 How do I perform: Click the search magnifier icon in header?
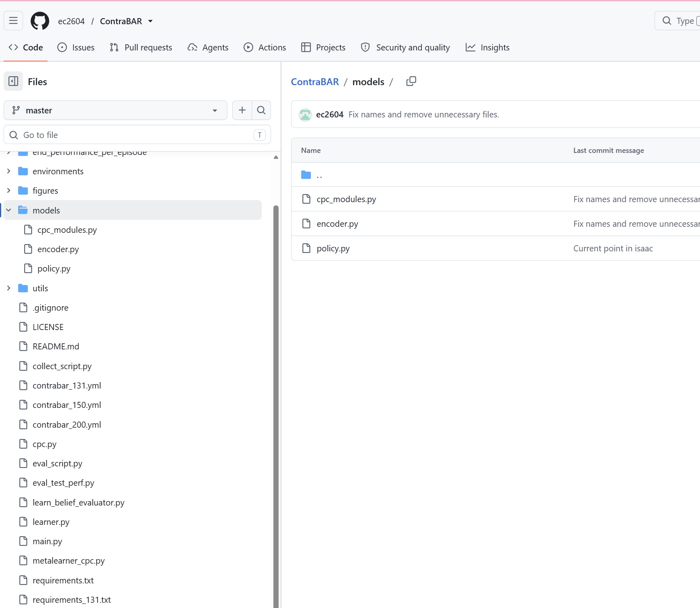pos(667,21)
